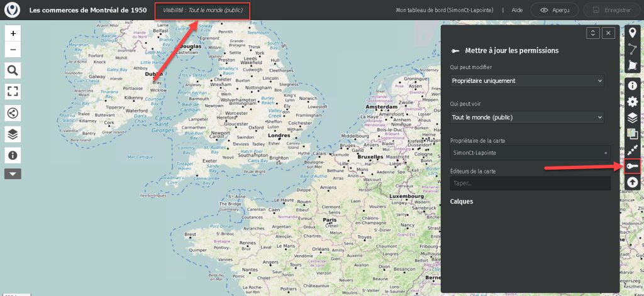Toggle fullscreen map view

coord(13,91)
